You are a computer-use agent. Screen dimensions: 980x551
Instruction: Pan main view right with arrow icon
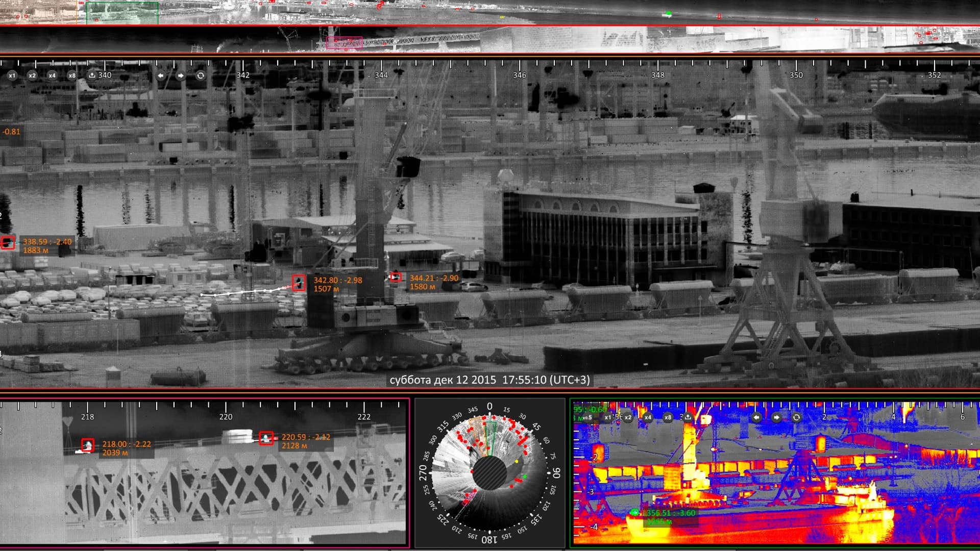pos(181,76)
